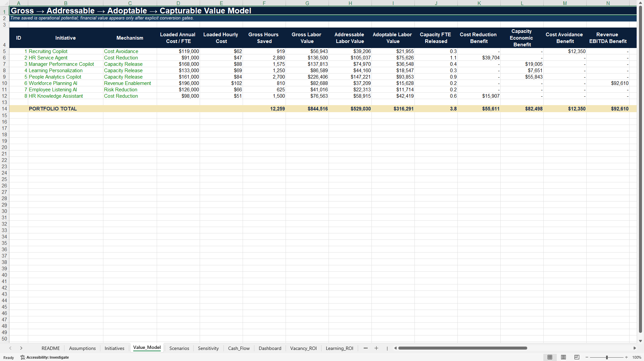Select the Employee Listening AI cell
The image size is (644, 361).
pyautogui.click(x=65, y=90)
